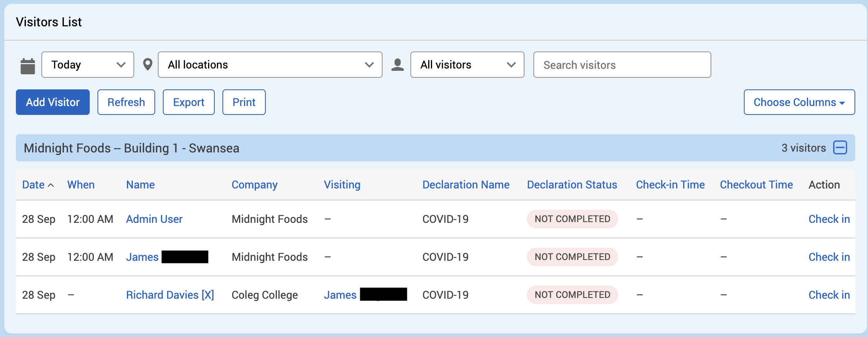The height and width of the screenshot is (337, 868).
Task: Click the person silhouette icon
Action: click(x=397, y=65)
